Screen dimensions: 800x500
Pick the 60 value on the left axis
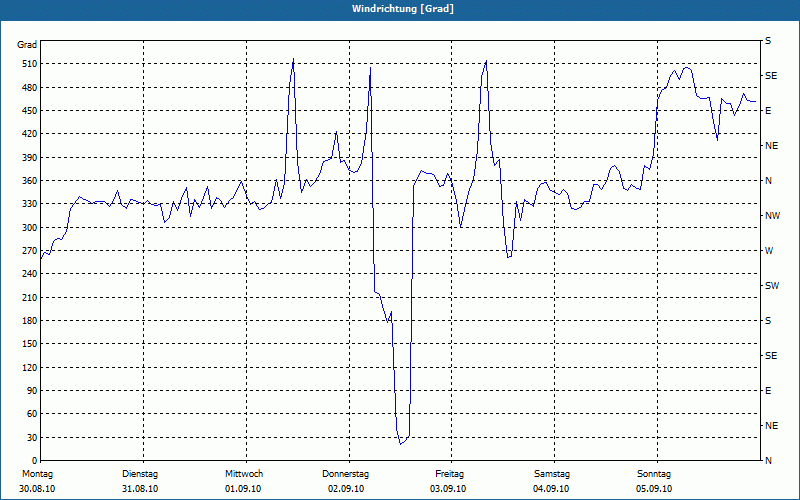click(33, 414)
